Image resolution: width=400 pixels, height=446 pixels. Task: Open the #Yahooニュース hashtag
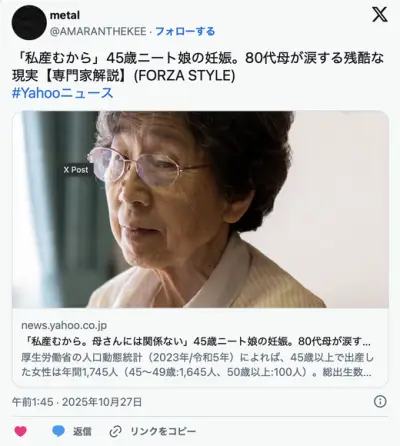click(x=63, y=93)
